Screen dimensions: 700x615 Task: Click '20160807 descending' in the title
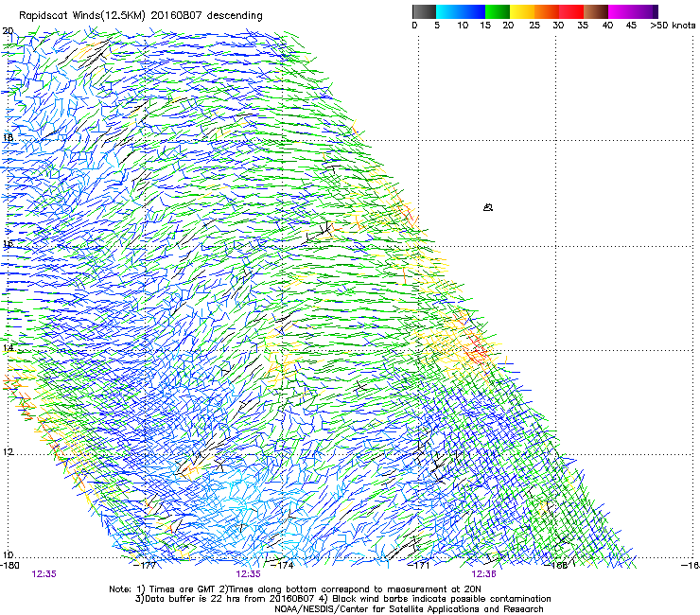point(206,16)
